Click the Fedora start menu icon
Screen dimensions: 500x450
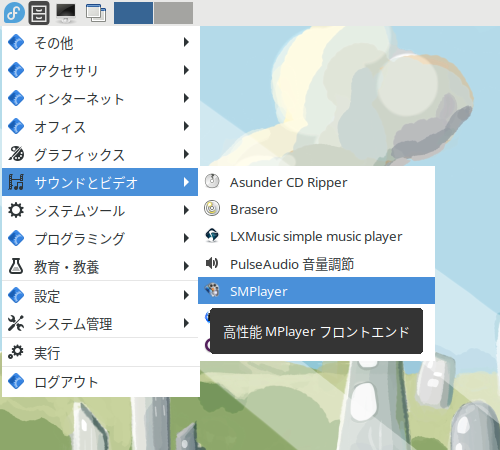[14, 13]
